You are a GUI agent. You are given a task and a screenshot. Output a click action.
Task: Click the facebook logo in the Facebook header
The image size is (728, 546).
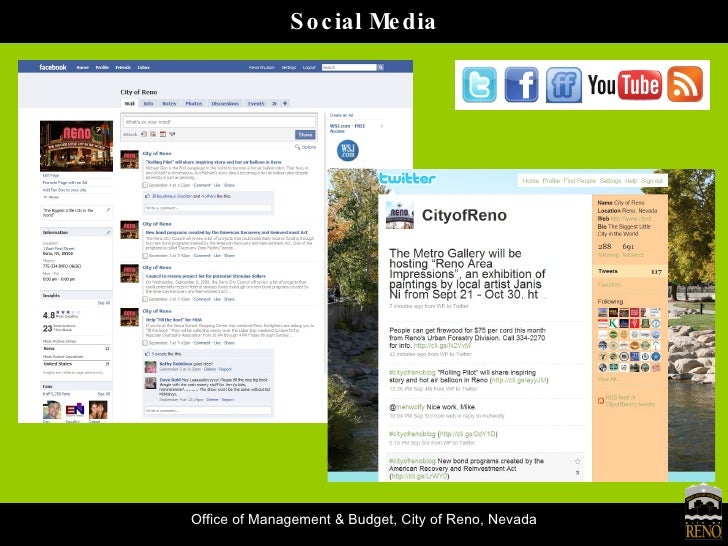[52, 67]
